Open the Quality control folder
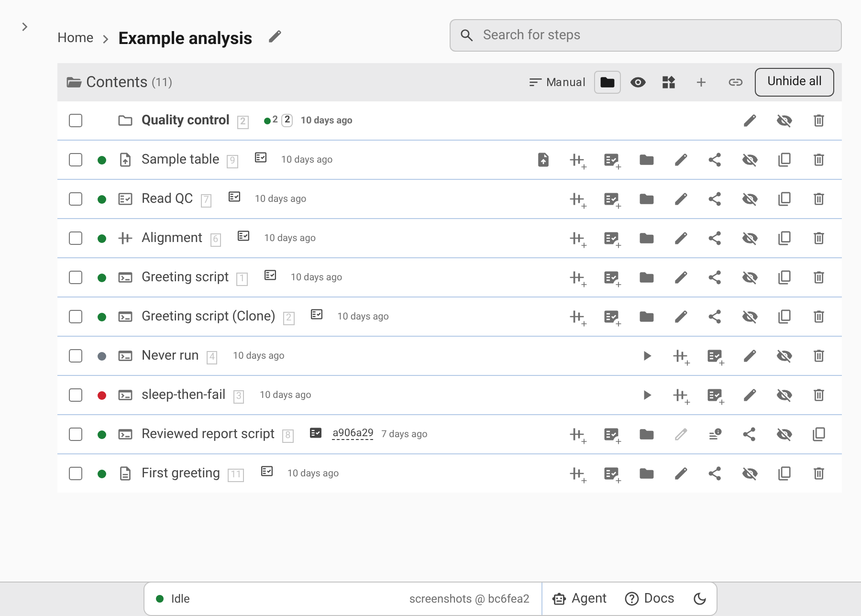The height and width of the screenshot is (616, 861). [x=185, y=120]
